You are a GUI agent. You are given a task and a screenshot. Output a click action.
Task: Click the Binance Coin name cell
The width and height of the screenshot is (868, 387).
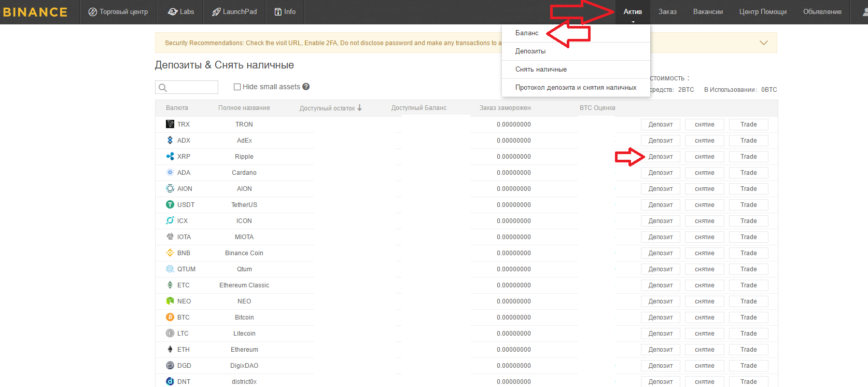pyautogui.click(x=244, y=253)
